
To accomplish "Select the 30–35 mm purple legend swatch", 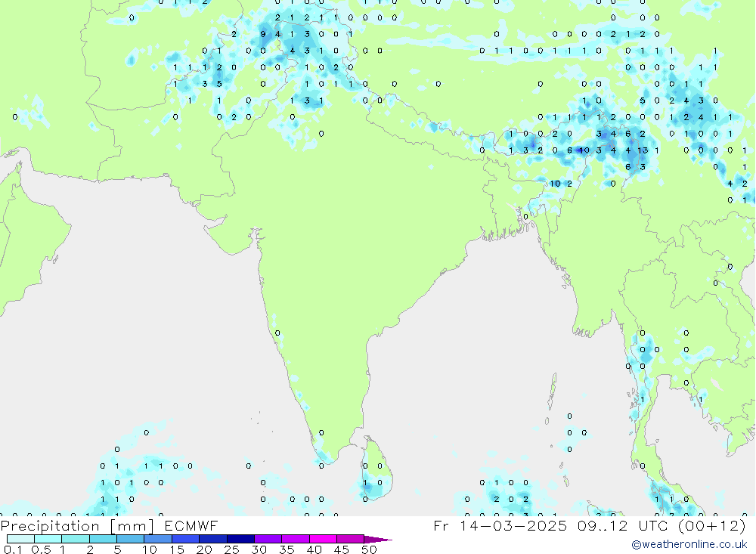I will pyautogui.click(x=268, y=539).
